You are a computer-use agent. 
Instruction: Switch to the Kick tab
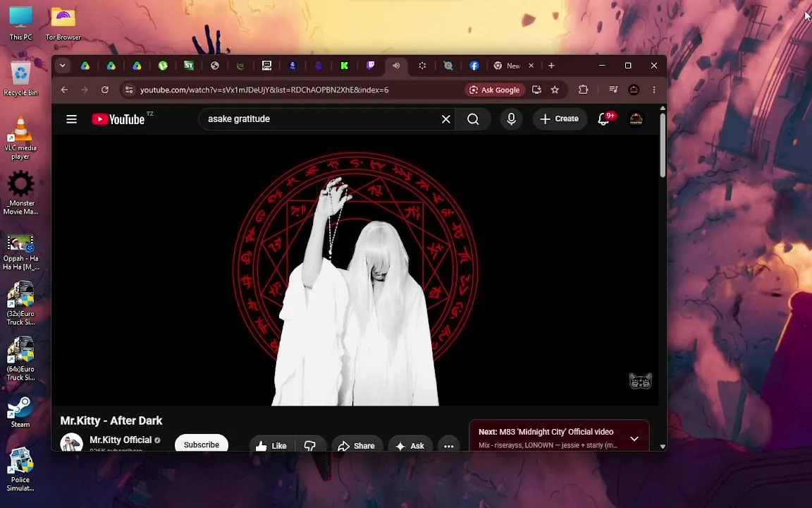point(345,66)
